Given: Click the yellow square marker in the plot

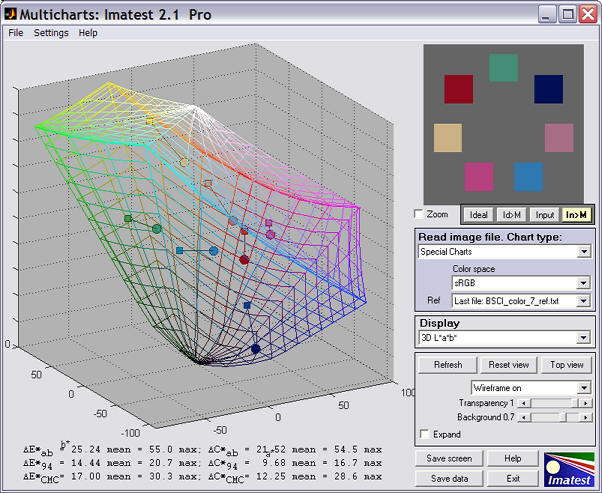Looking at the screenshot, I should 149,122.
